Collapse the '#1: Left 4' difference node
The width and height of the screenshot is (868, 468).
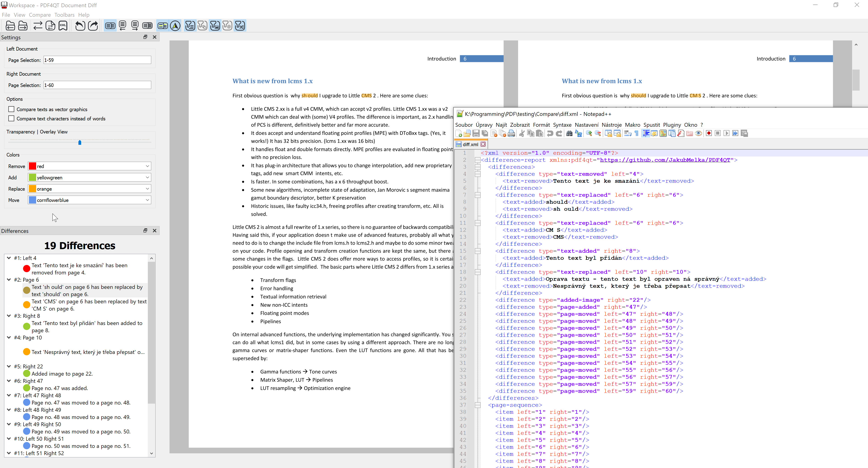click(9, 258)
